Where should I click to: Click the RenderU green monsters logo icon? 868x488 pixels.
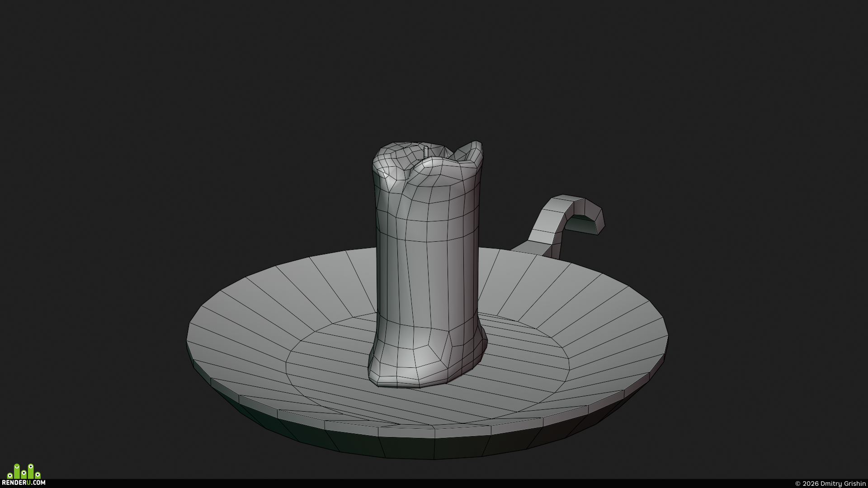click(24, 471)
